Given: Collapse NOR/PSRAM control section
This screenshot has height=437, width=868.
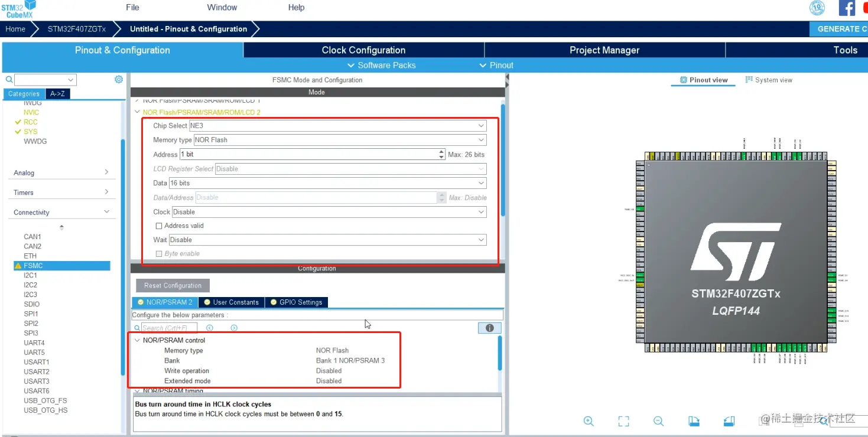Looking at the screenshot, I should [137, 340].
